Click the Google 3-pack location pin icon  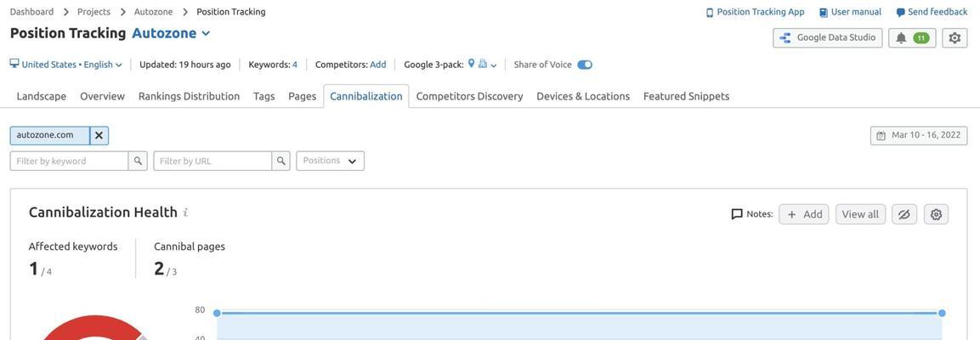tap(471, 64)
